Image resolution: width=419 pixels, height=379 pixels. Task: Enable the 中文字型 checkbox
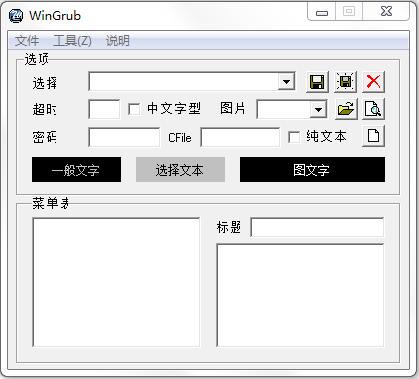point(134,109)
